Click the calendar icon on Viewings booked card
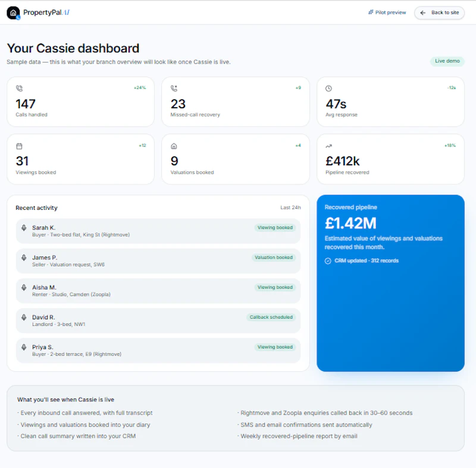Viewport: 476px width, 468px height. (19, 146)
